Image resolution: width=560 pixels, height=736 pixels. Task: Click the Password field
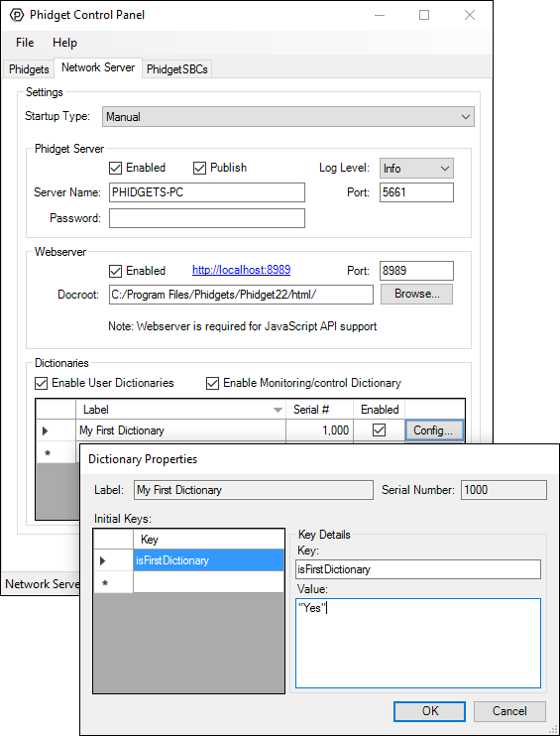pos(207,218)
